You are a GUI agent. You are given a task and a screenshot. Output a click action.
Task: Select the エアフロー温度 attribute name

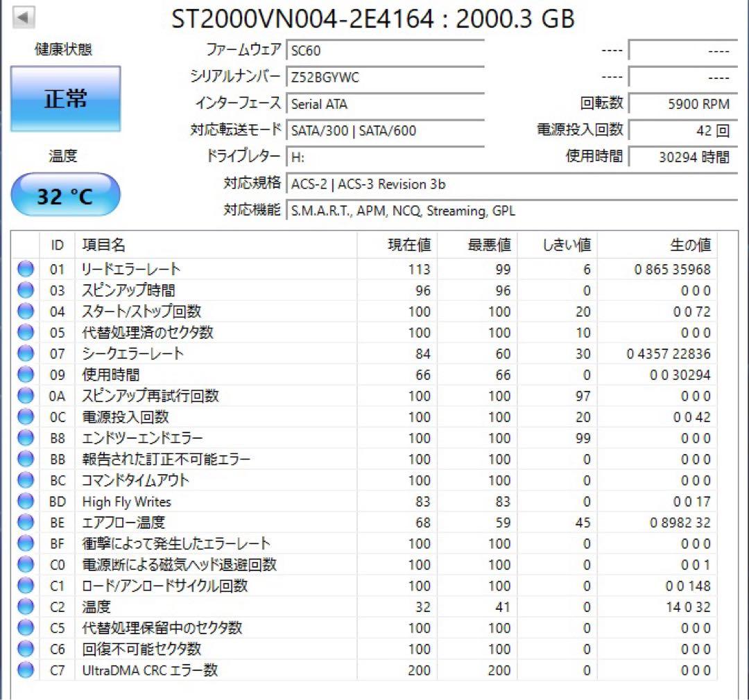point(123,522)
